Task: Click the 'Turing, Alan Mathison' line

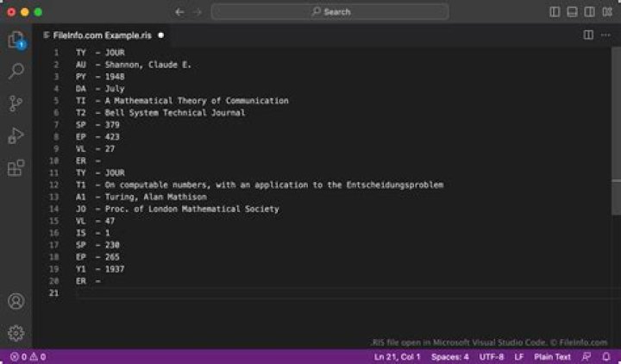Action: tap(141, 197)
